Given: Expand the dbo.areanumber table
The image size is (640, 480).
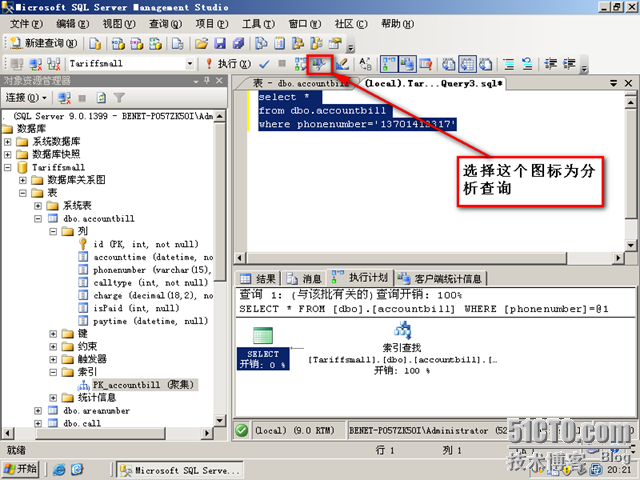Looking at the screenshot, I should (38, 411).
